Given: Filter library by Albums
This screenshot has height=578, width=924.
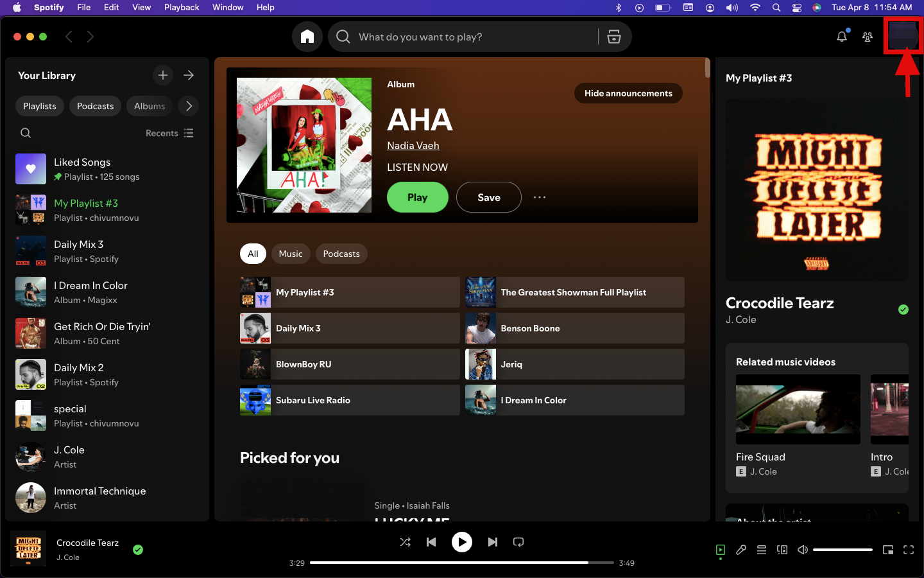Looking at the screenshot, I should click(x=150, y=106).
